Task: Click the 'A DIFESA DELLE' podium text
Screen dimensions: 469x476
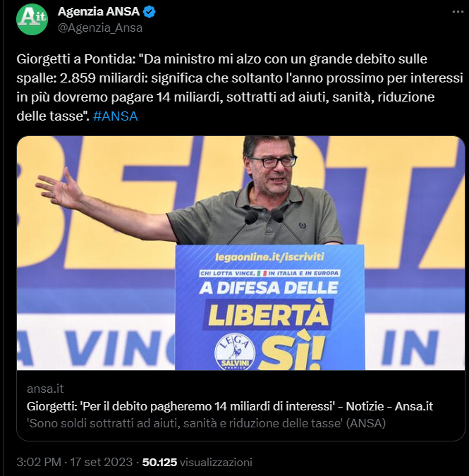Action: coord(269,288)
